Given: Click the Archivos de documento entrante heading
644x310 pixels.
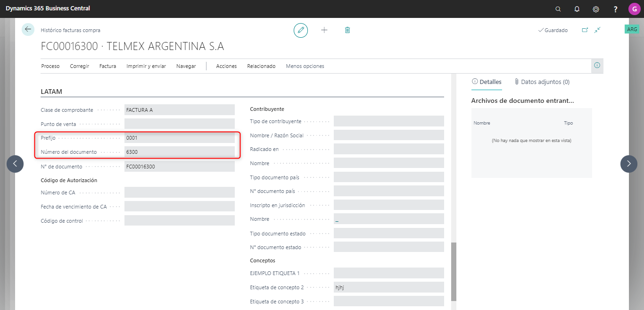Looking at the screenshot, I should [523, 101].
